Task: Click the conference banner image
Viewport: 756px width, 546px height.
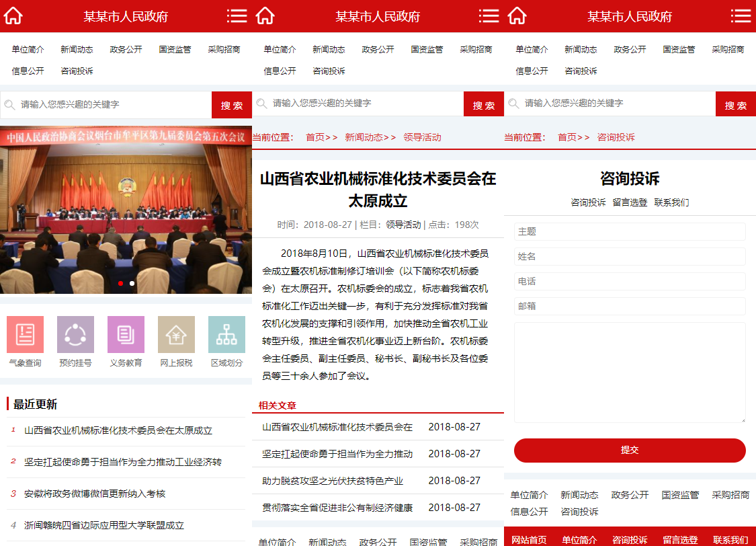Action: tap(126, 210)
